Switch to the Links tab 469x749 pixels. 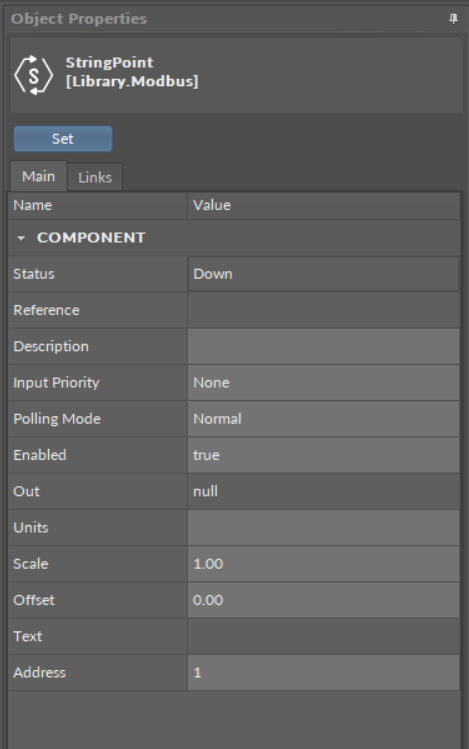(95, 177)
